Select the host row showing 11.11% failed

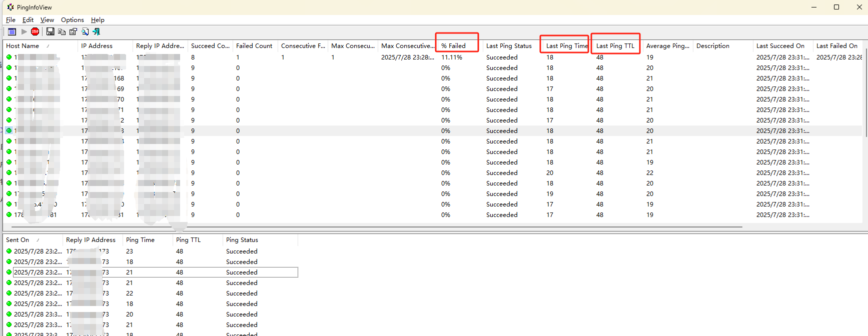pos(451,57)
